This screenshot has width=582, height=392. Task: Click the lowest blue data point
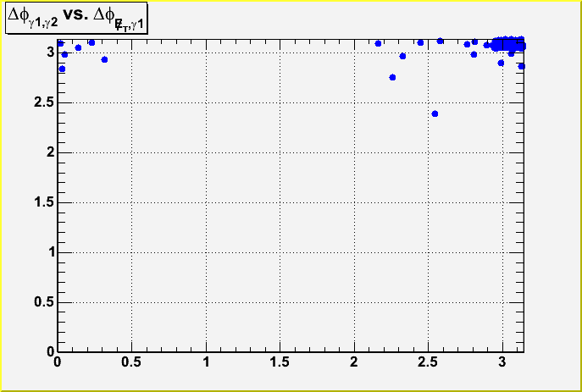pyautogui.click(x=435, y=113)
